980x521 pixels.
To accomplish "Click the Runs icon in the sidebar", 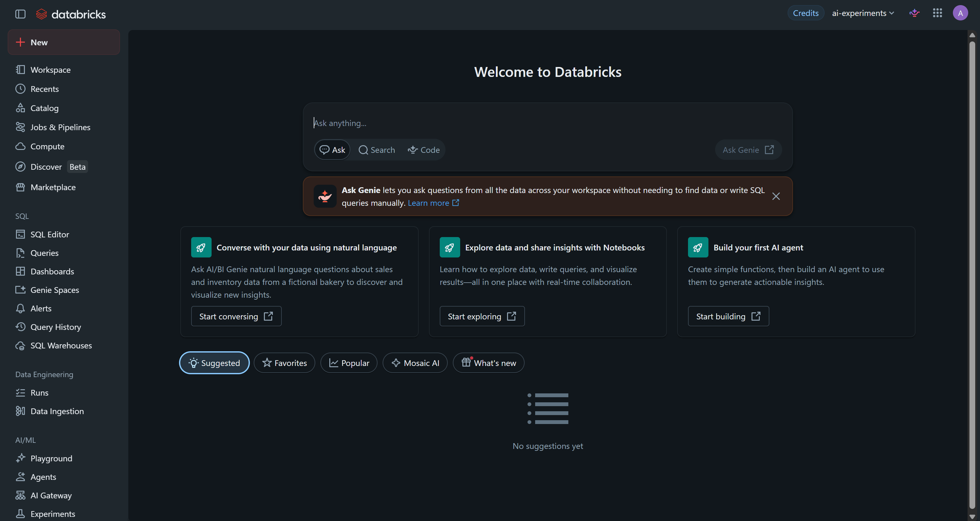I will coord(20,392).
